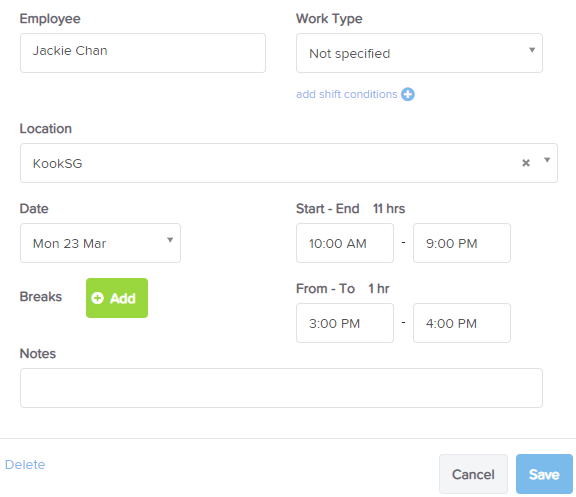Click inside the empty Notes text box

[x=281, y=388]
